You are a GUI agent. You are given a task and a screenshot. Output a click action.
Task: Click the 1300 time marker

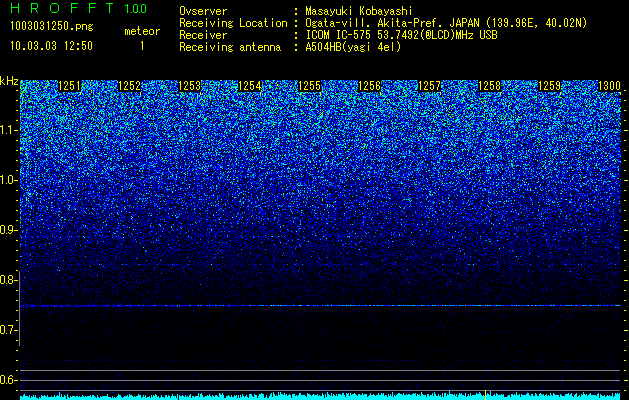[609, 86]
